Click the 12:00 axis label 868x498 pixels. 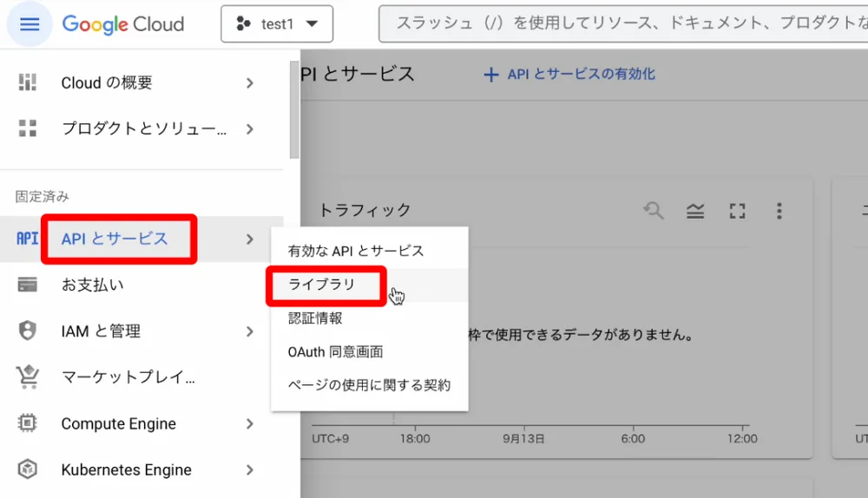[742, 439]
